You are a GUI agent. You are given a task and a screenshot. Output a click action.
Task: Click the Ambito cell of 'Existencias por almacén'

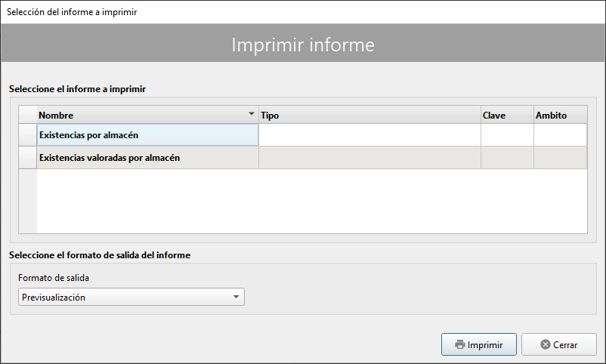[x=559, y=135]
